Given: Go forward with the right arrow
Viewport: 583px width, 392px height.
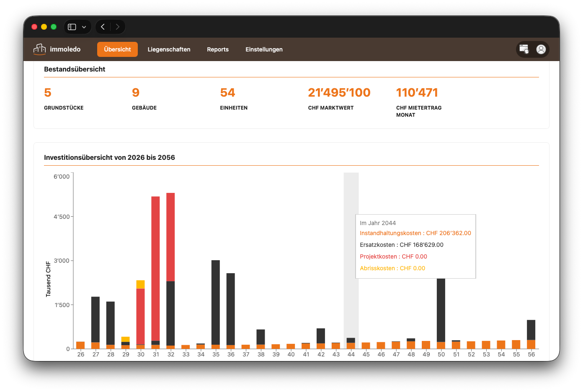Looking at the screenshot, I should 118,27.
